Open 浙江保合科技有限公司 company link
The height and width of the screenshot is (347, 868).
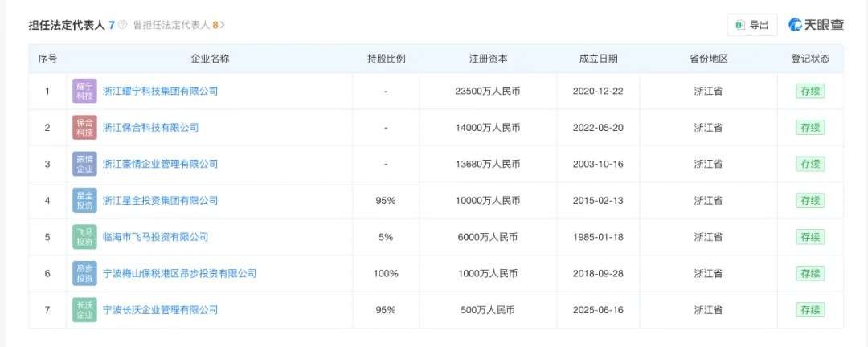click(150, 127)
